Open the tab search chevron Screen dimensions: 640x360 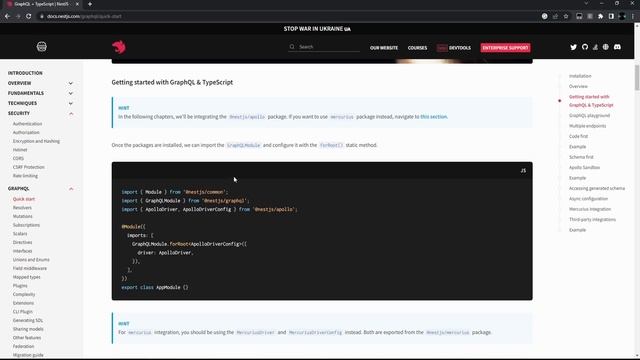pos(586,3)
